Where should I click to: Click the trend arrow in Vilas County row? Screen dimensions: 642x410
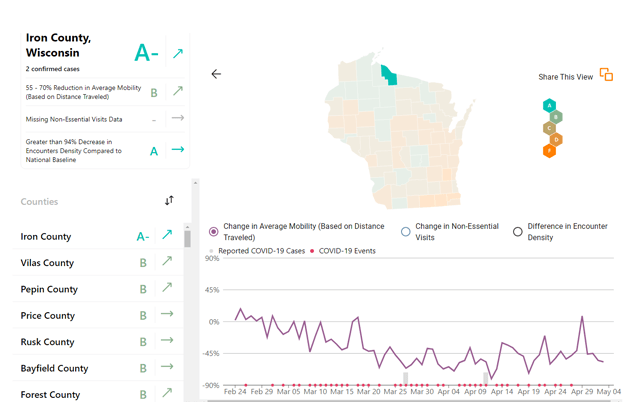pos(167,262)
